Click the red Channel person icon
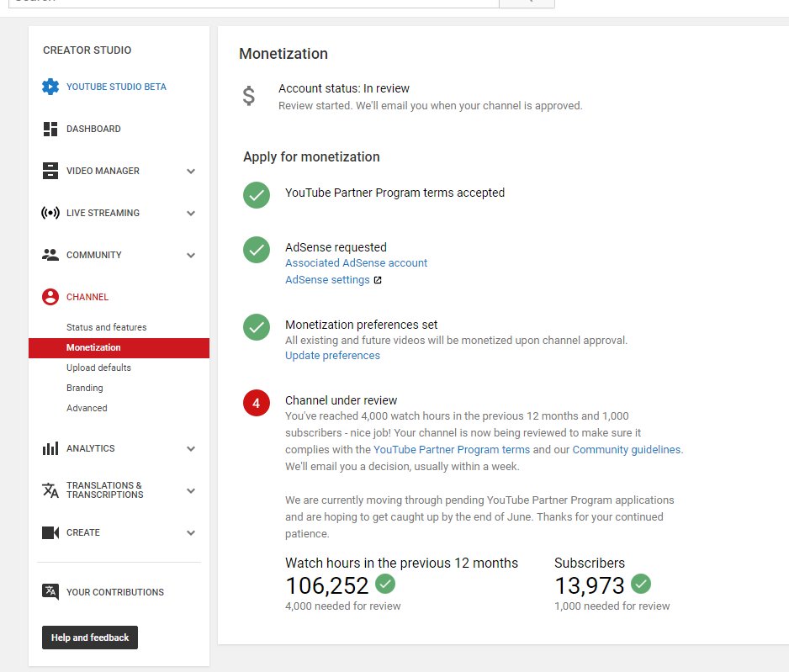This screenshot has height=672, width=789. [50, 297]
